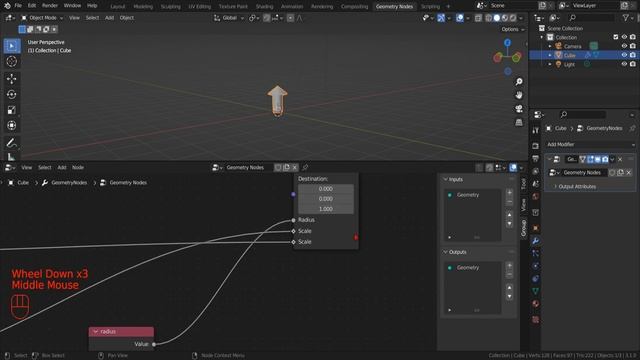Select the Transform tool

[x=11, y=125]
